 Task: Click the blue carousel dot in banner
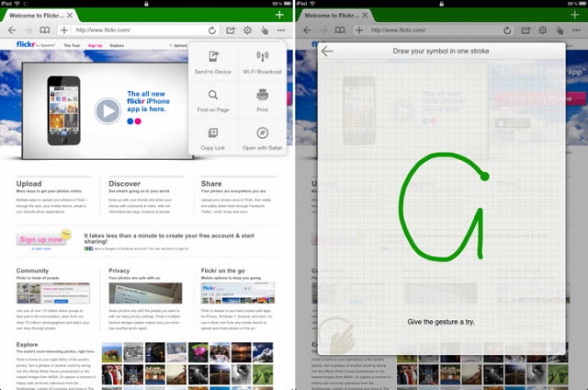click(130, 121)
